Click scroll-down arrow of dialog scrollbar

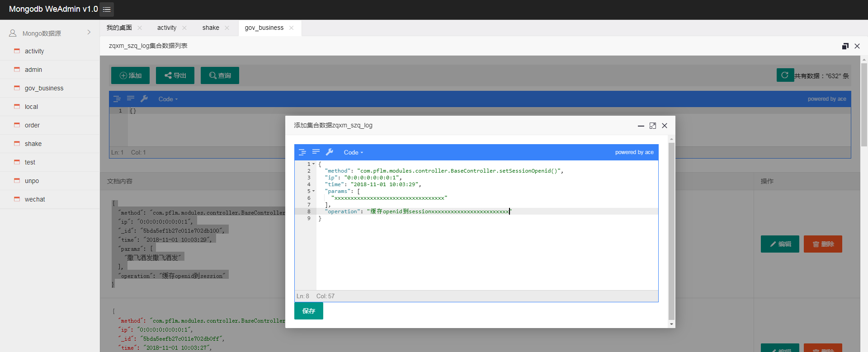pos(671,324)
